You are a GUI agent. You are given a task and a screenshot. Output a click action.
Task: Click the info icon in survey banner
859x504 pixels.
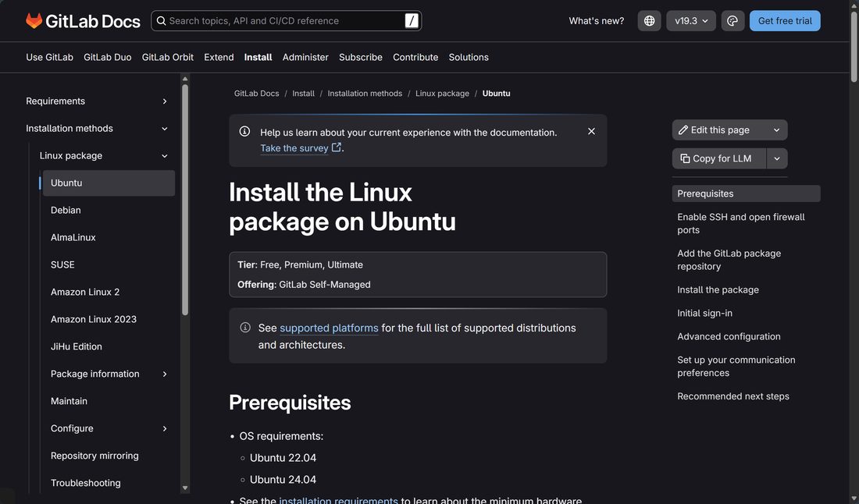245,131
